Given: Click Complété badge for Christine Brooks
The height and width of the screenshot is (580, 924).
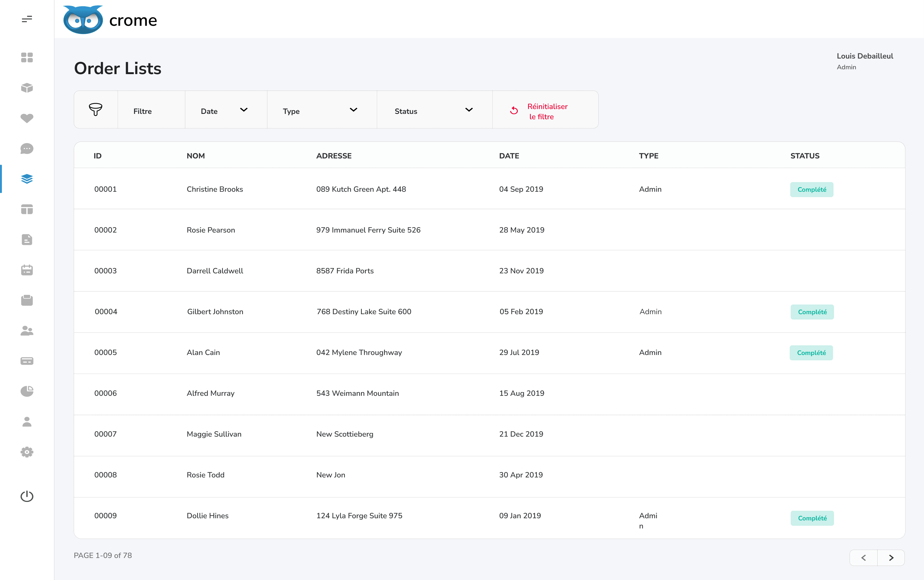Looking at the screenshot, I should (x=811, y=190).
